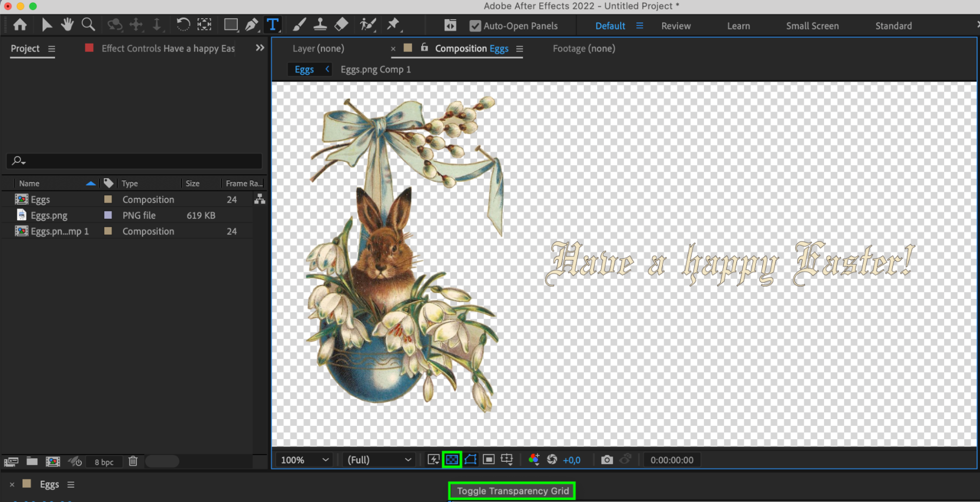Sort by the Size column header
Image resolution: width=980 pixels, height=502 pixels.
tap(193, 184)
